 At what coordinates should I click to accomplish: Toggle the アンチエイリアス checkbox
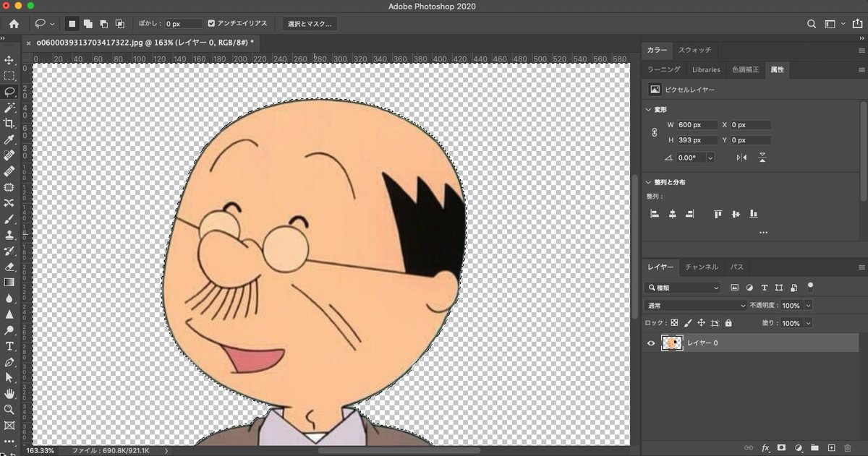(210, 24)
